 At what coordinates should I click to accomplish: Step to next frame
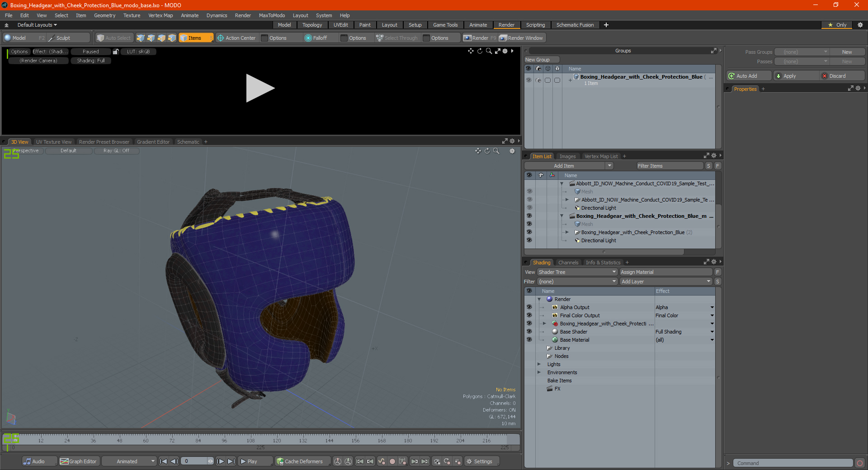[220, 461]
